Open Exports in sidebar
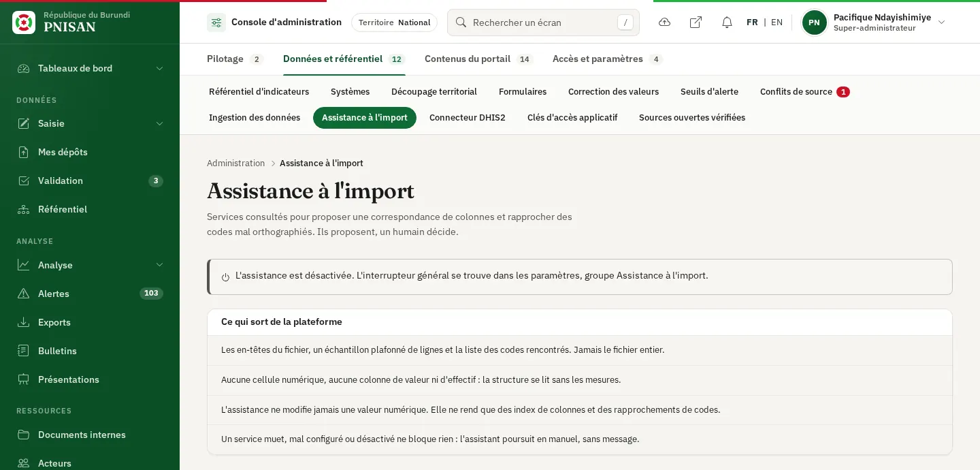This screenshot has height=470, width=980. coord(90,322)
